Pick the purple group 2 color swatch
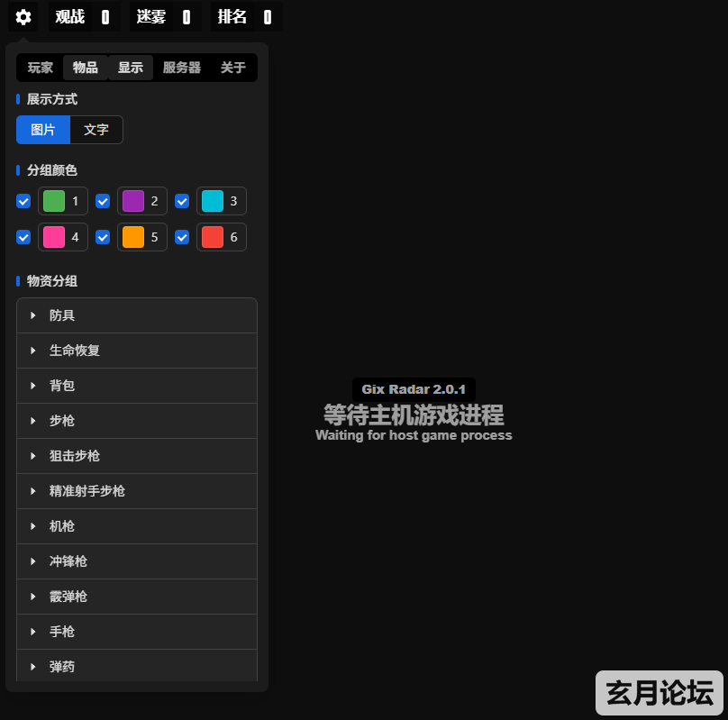The width and height of the screenshot is (728, 720). click(133, 201)
